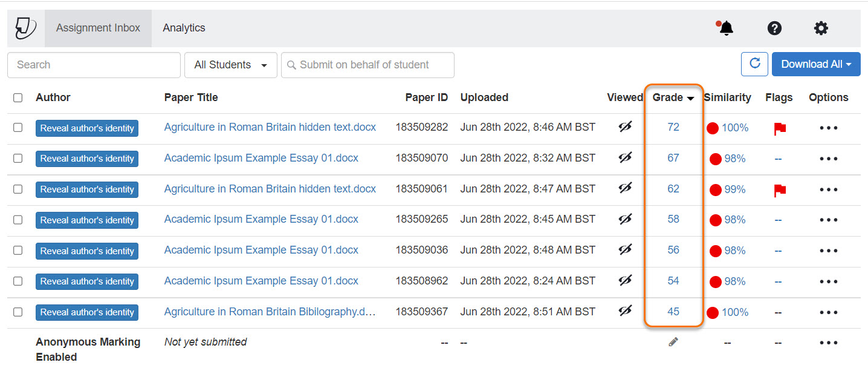Click the pencil grade edit icon

(x=673, y=342)
